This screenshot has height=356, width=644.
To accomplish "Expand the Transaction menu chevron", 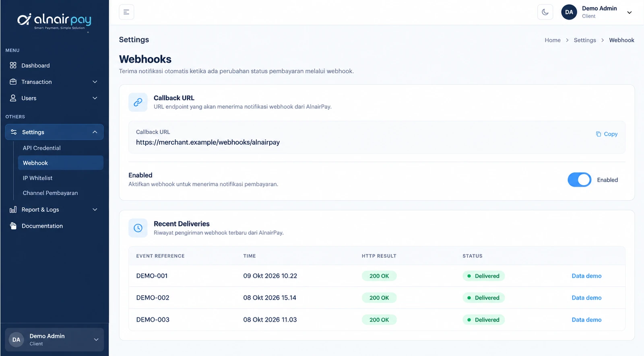I will (95, 82).
